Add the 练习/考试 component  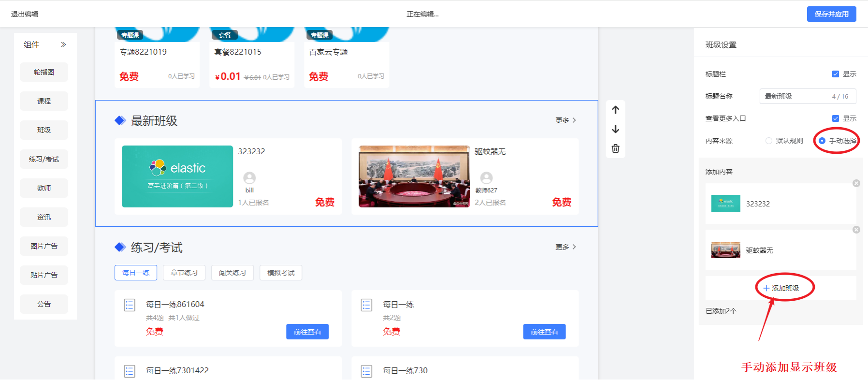pyautogui.click(x=44, y=159)
